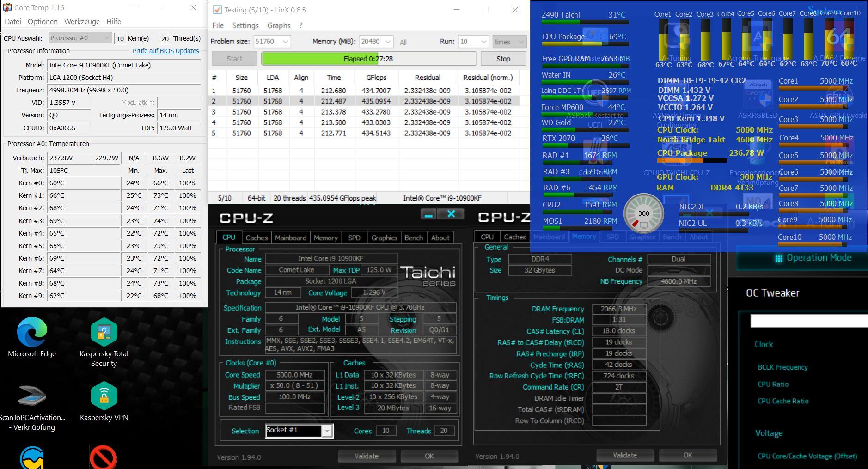Select CPU Core/Cache Voltage (Offset) entry
This screenshot has height=469, width=868.
pos(807,456)
